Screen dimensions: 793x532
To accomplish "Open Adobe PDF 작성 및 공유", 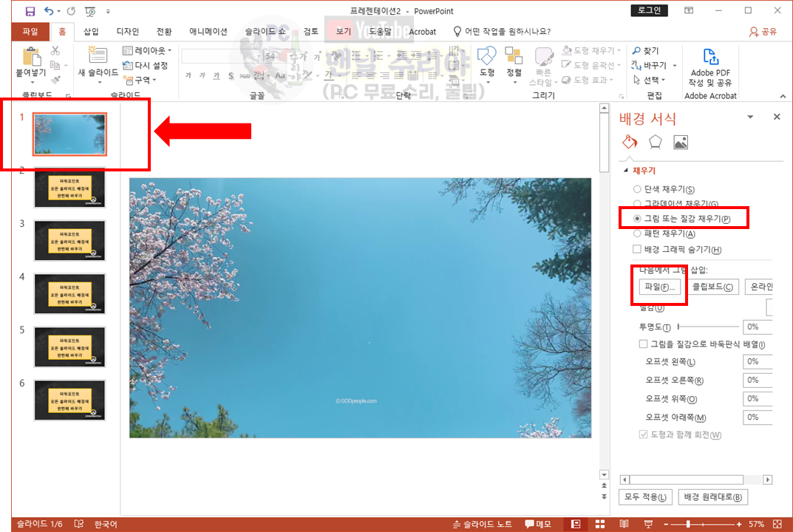I will pyautogui.click(x=710, y=68).
